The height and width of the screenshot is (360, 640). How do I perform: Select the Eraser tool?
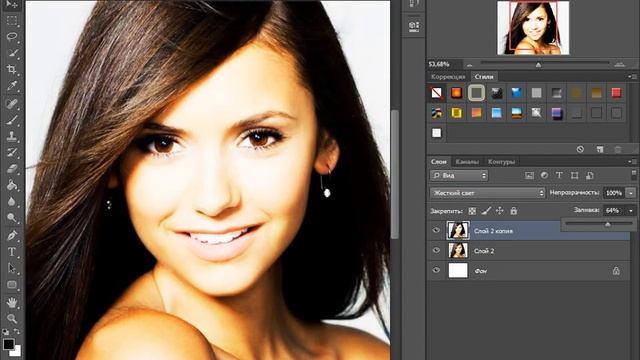[x=12, y=169]
